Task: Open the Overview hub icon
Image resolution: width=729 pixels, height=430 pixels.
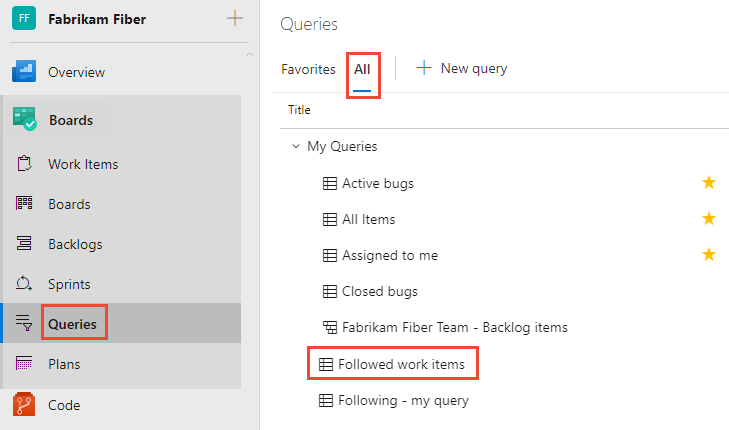Action: click(24, 72)
